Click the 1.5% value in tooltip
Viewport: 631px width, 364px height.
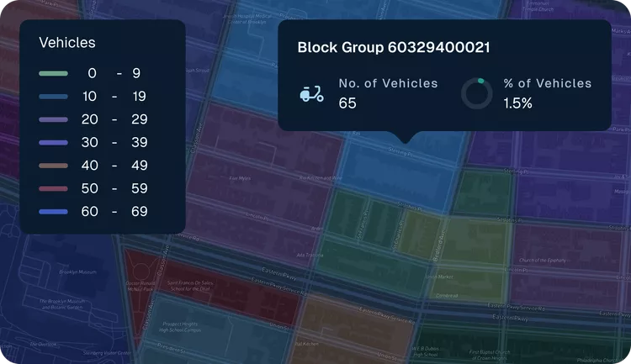(517, 103)
